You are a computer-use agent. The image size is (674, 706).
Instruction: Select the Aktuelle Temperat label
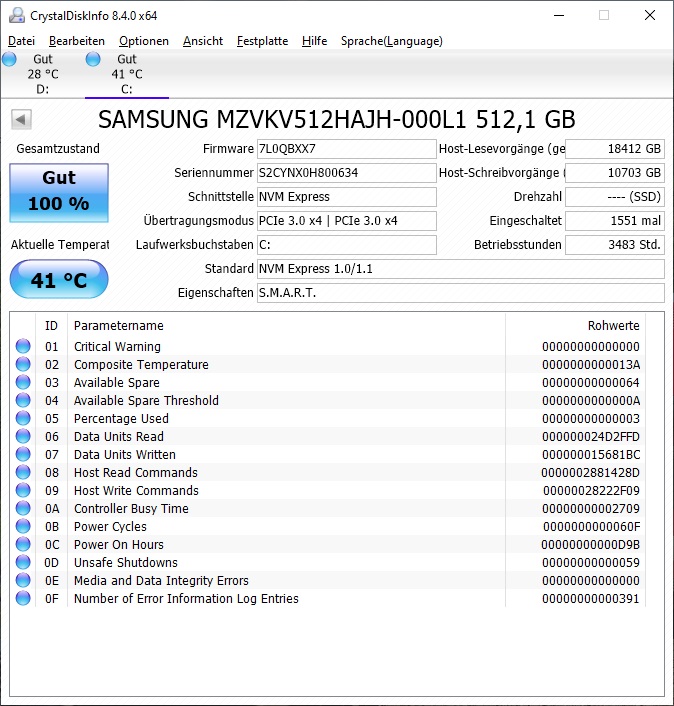pos(60,245)
